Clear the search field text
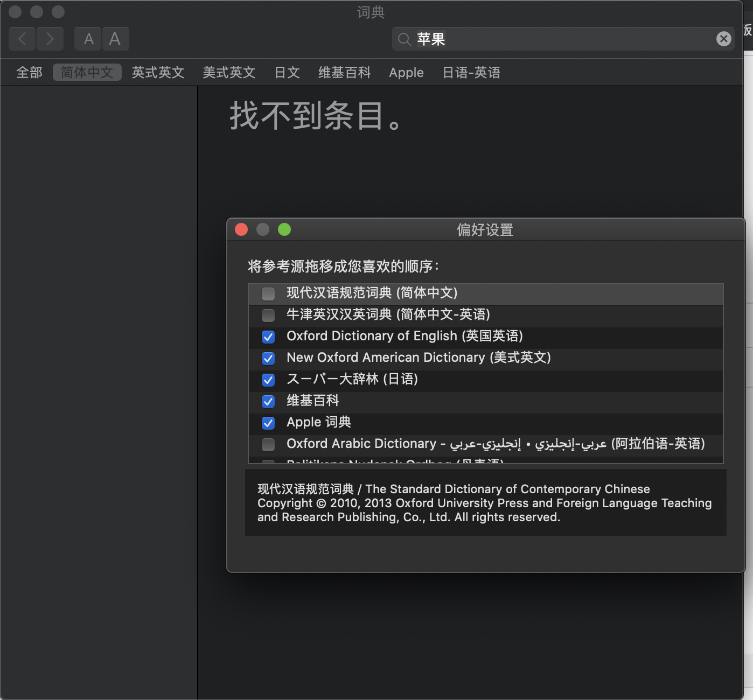The width and height of the screenshot is (753, 700). [x=723, y=39]
